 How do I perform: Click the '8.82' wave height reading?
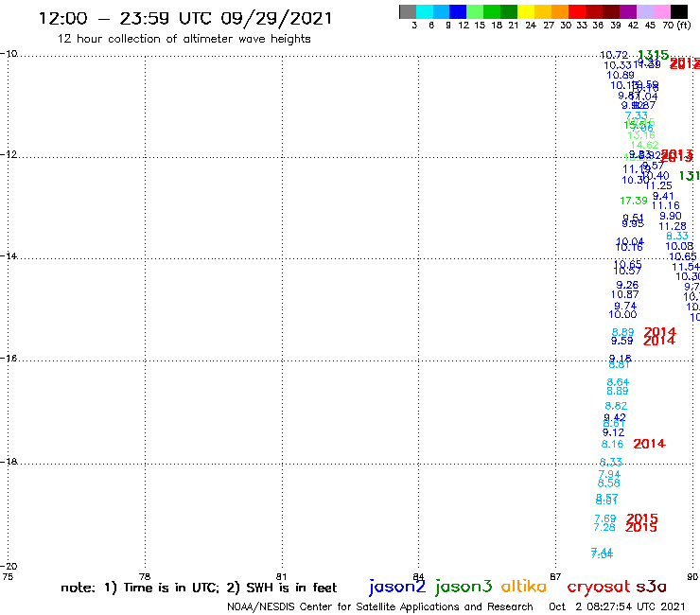tap(616, 406)
